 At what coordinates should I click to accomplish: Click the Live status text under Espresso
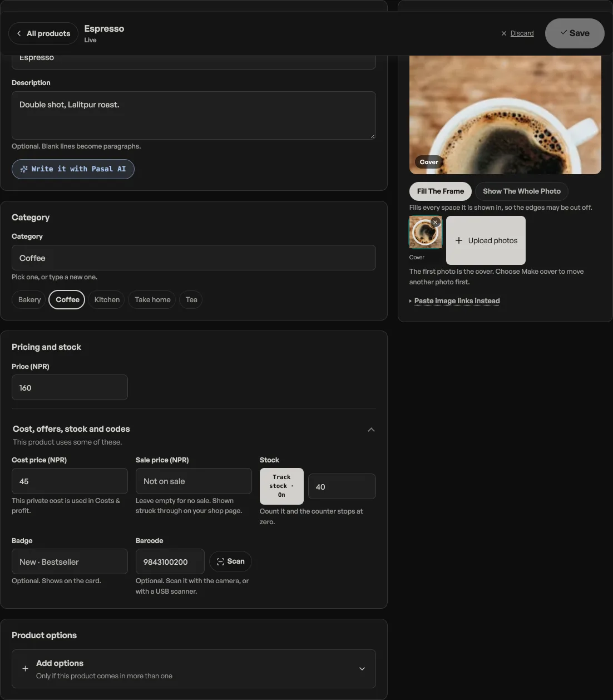[90, 40]
